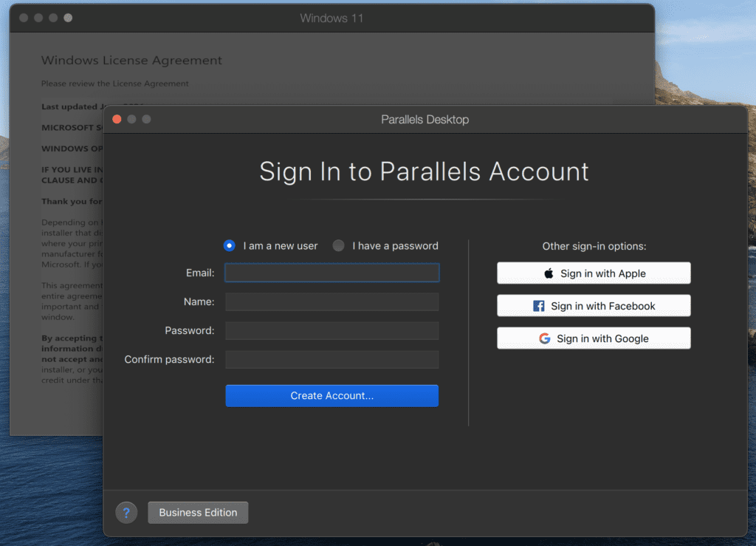The width and height of the screenshot is (756, 546).
Task: Choose Sign in with Facebook
Action: point(594,306)
